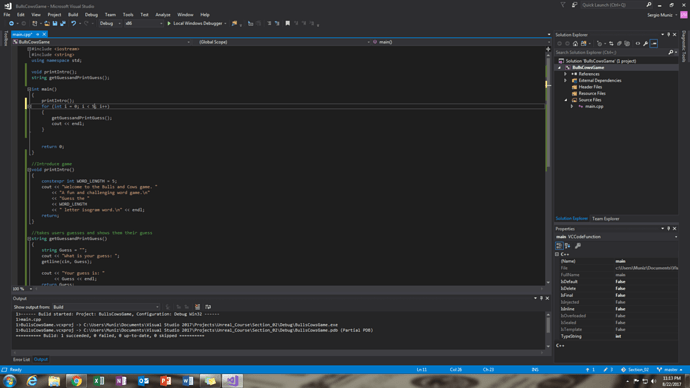Viewport: 690px width, 388px height.
Task: Click the Open File folder toolbar icon
Action: coord(47,23)
